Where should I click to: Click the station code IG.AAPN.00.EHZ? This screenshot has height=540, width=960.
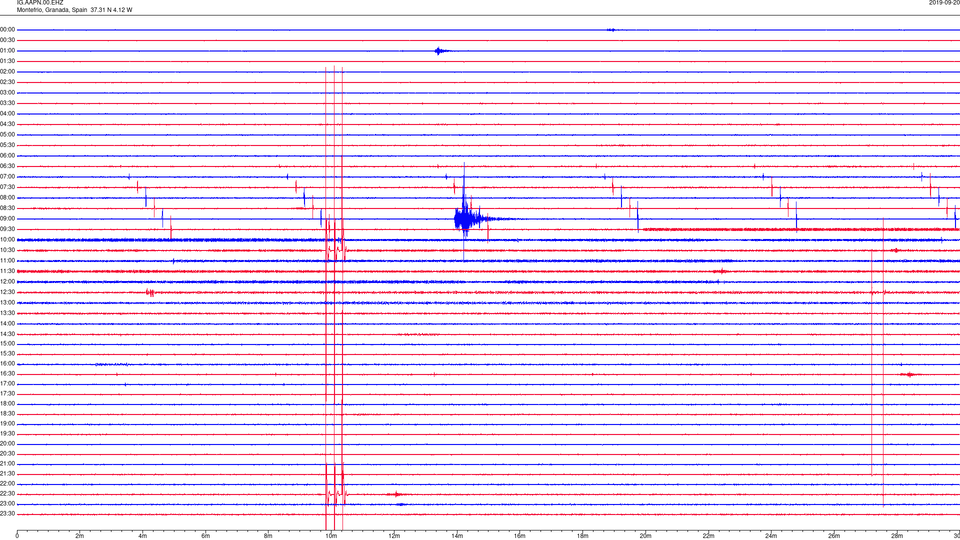[40, 3]
